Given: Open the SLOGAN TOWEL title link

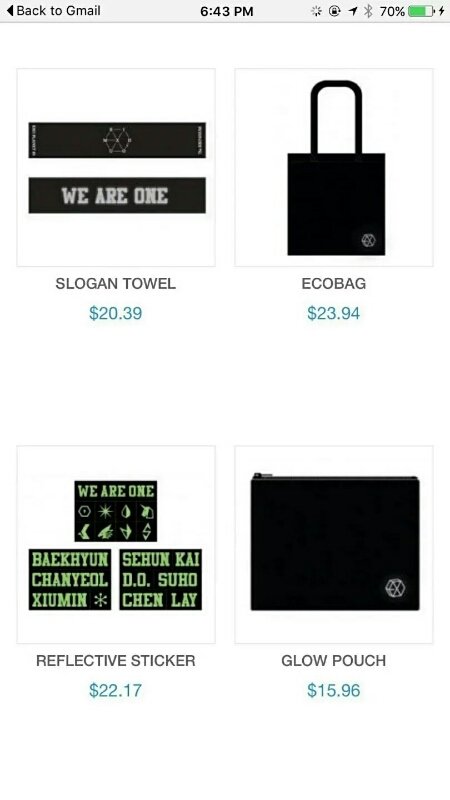Looking at the screenshot, I should click(x=116, y=284).
